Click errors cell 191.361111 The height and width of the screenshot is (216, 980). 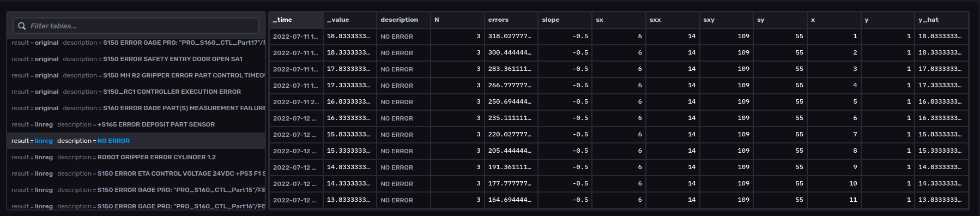click(511, 167)
